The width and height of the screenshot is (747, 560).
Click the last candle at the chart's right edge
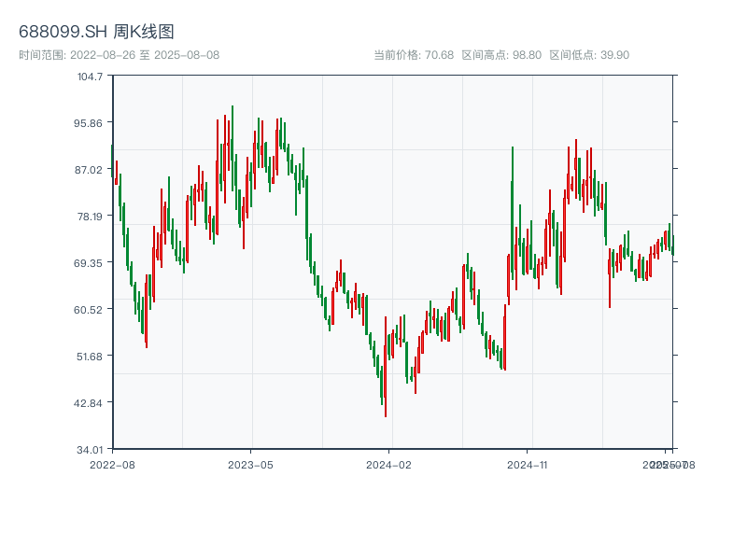point(672,245)
